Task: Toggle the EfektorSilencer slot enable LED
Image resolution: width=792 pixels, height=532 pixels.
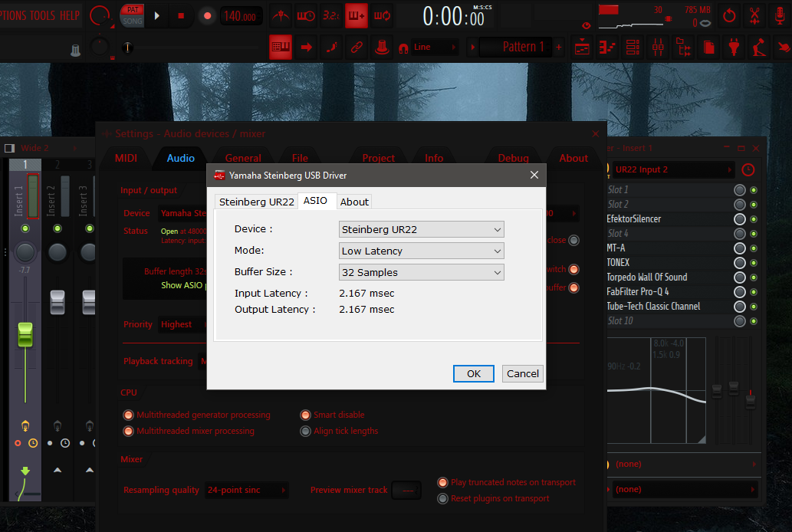Action: [x=754, y=219]
